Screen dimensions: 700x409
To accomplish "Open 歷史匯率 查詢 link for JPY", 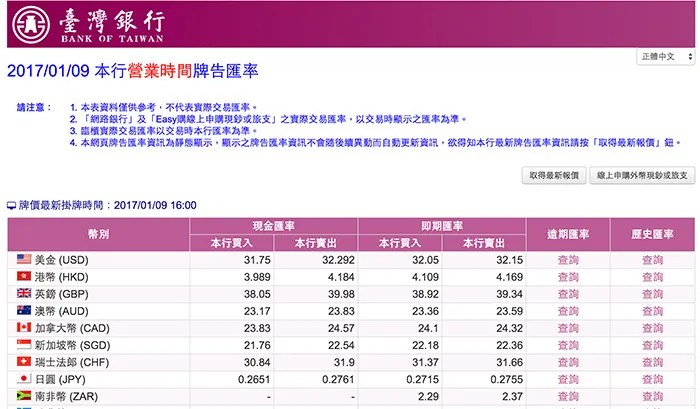I will point(652,379).
